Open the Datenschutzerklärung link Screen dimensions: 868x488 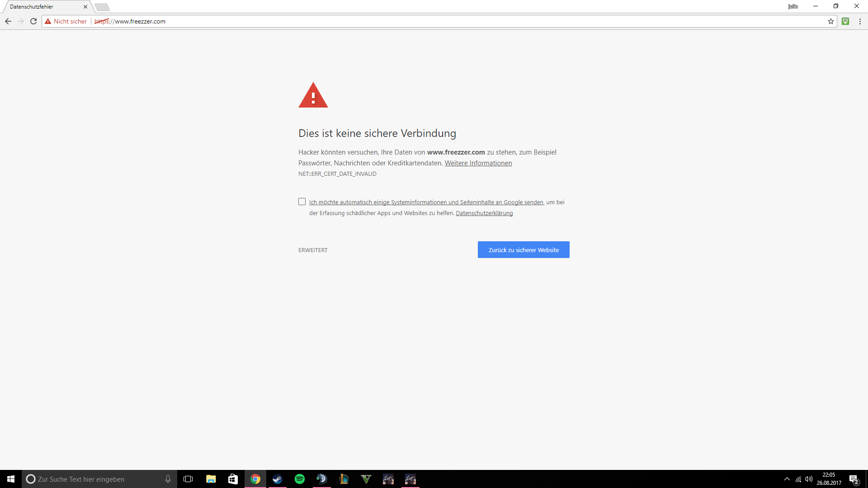484,213
